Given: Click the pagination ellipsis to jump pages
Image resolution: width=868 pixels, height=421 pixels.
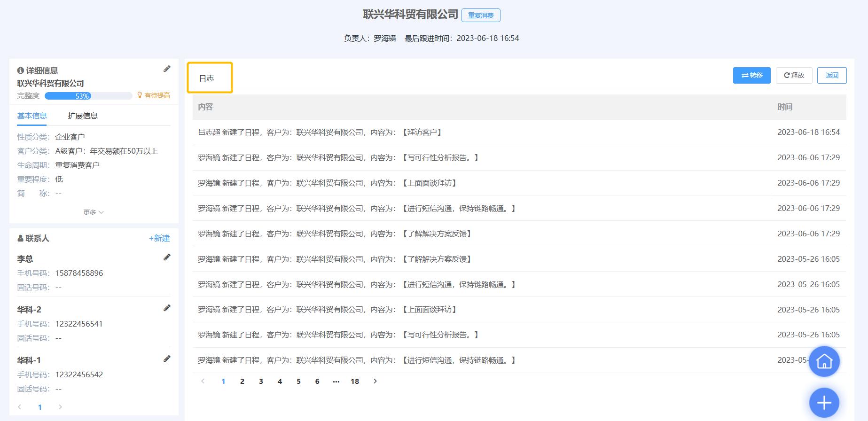Looking at the screenshot, I should pyautogui.click(x=336, y=381).
